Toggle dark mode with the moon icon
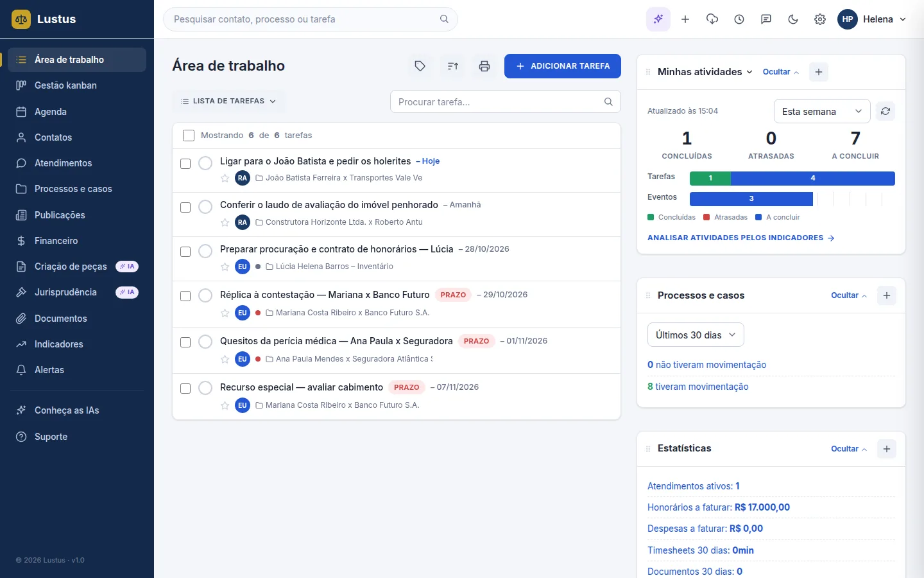The image size is (924, 578). tap(793, 19)
